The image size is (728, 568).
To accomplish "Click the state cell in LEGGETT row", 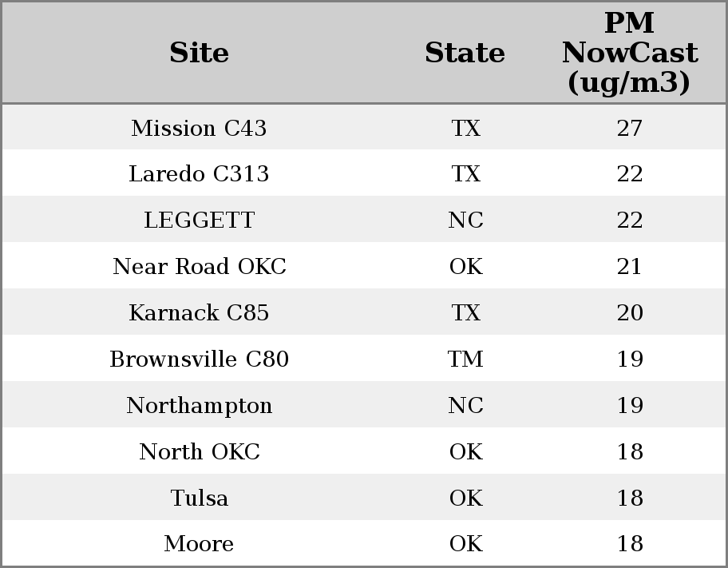I will [x=465, y=220].
